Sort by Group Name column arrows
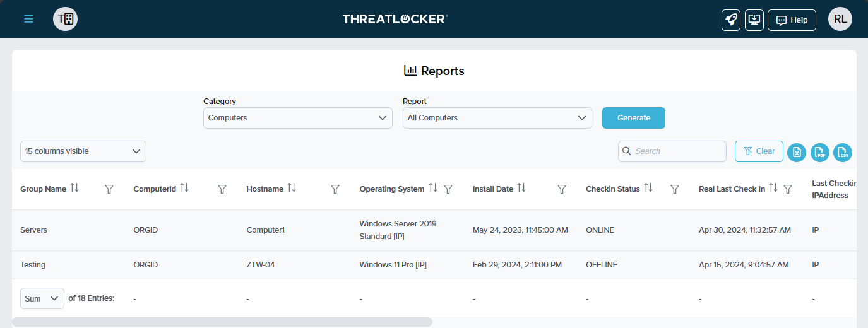Viewport: 868px width, 328px height. [x=74, y=188]
